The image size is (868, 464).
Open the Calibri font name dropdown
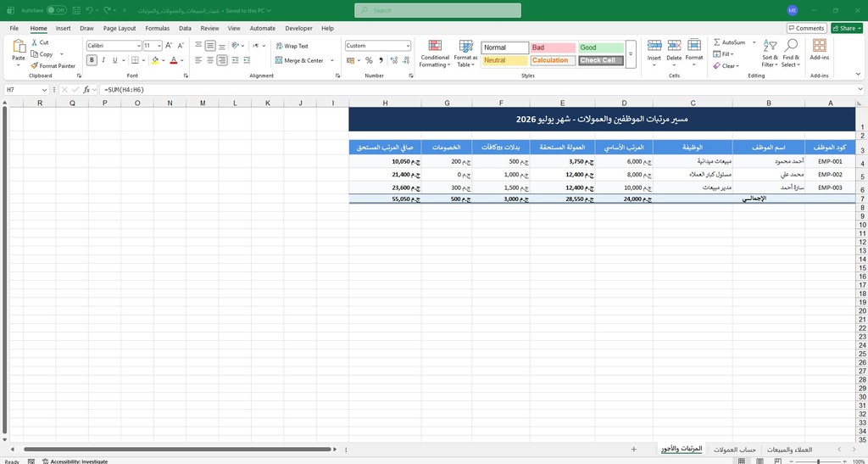[138, 46]
